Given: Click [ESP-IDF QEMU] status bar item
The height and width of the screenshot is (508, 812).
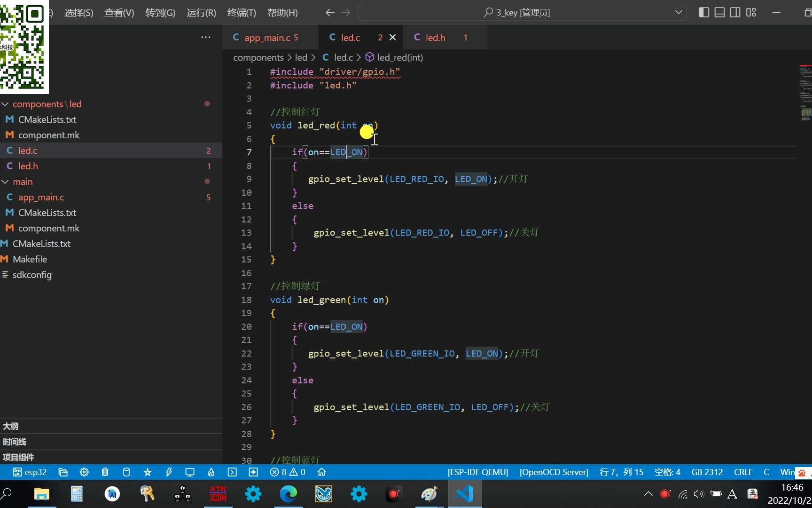Looking at the screenshot, I should tap(478, 472).
